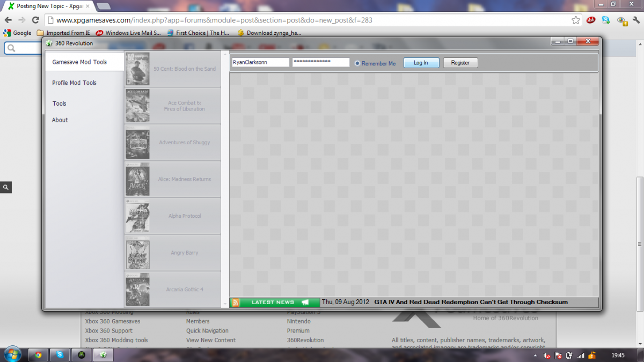Open the Gamesave Mod Tools section
The height and width of the screenshot is (362, 644).
coord(79,62)
